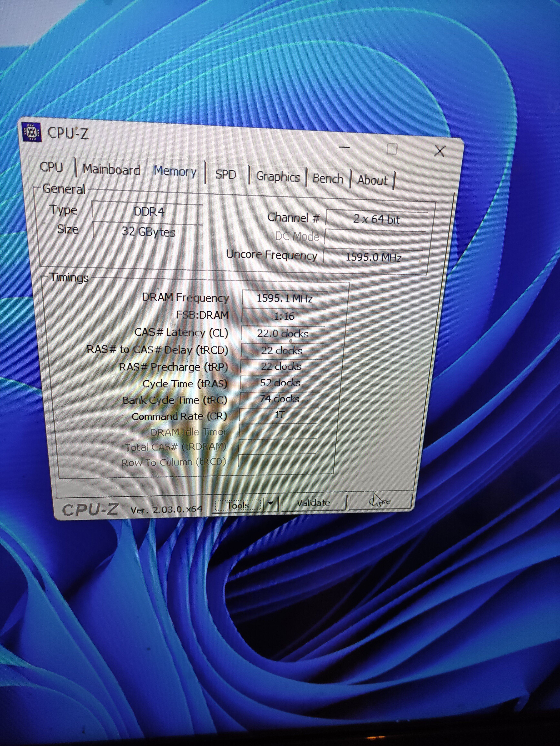Click the Tools button
Viewport: 560px width, 746px height.
click(x=238, y=505)
